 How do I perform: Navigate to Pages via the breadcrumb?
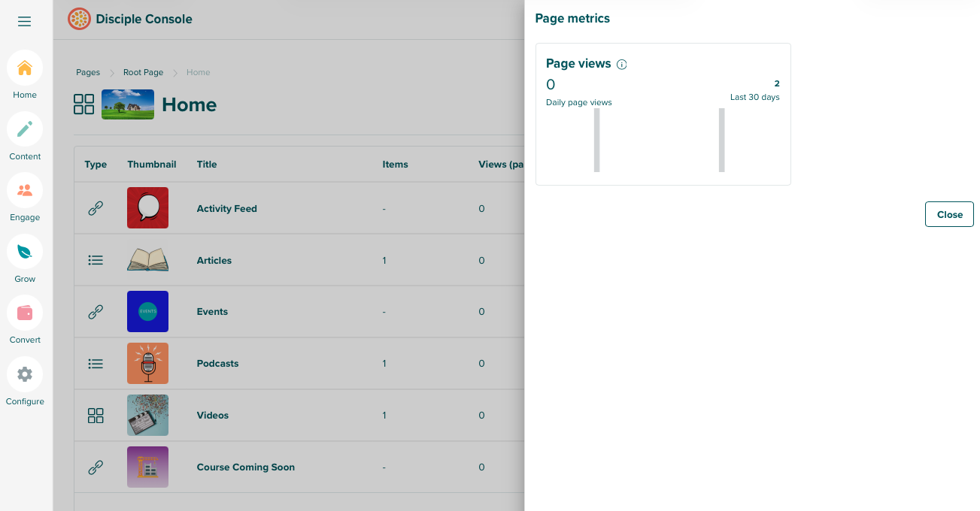tap(87, 72)
